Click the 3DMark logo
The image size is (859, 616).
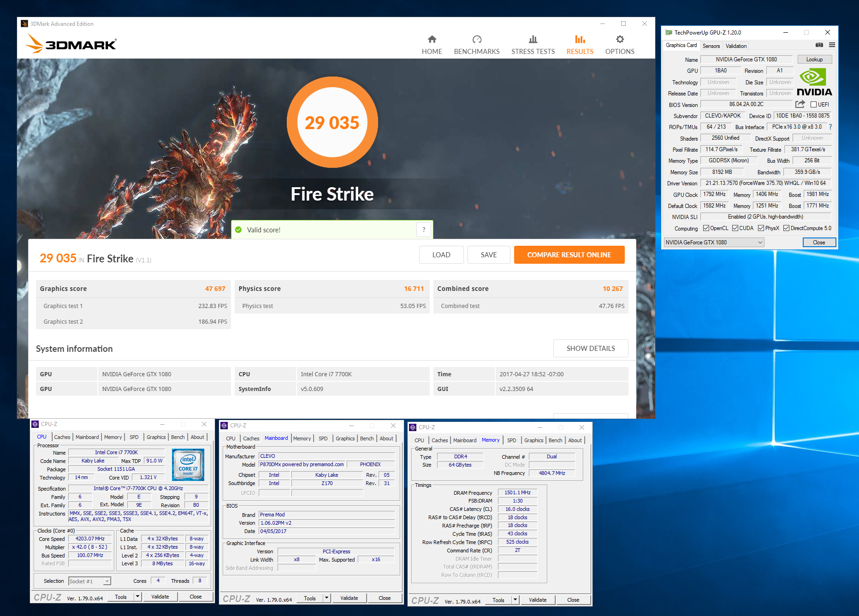71,44
